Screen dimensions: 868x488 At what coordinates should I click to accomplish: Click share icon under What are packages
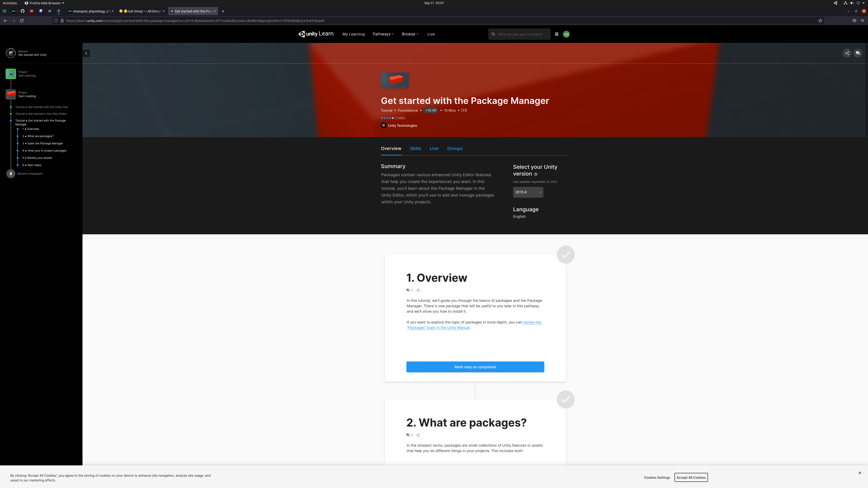(418, 435)
